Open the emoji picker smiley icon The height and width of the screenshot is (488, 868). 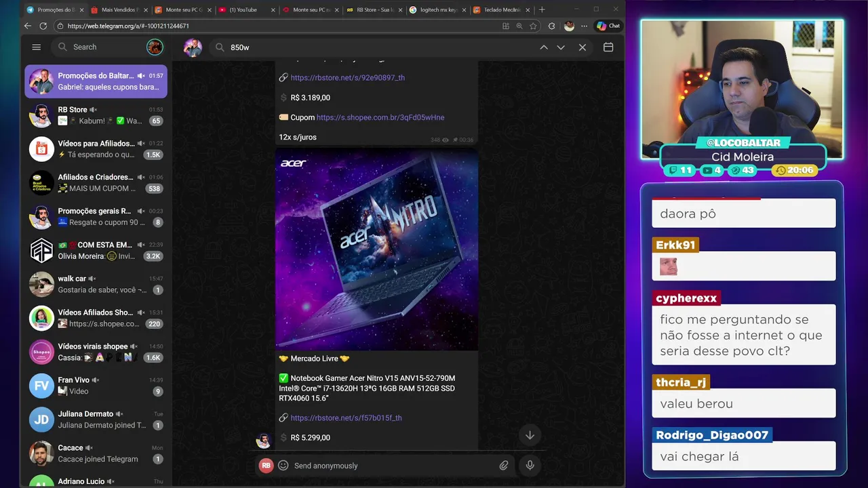(283, 466)
